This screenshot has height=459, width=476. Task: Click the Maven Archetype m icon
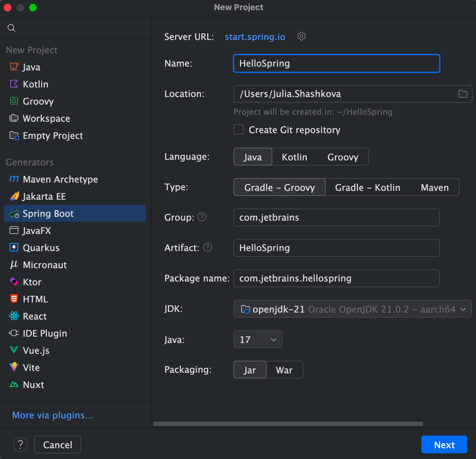click(14, 179)
